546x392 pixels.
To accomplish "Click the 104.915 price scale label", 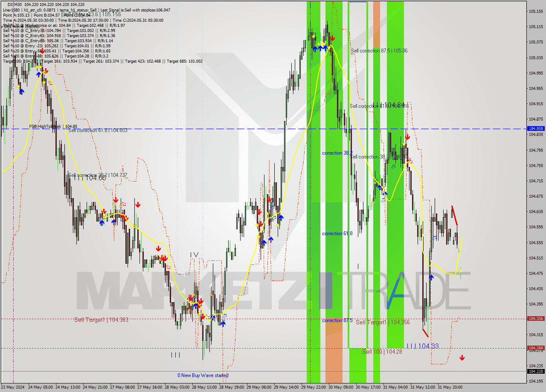I will click(x=535, y=104).
